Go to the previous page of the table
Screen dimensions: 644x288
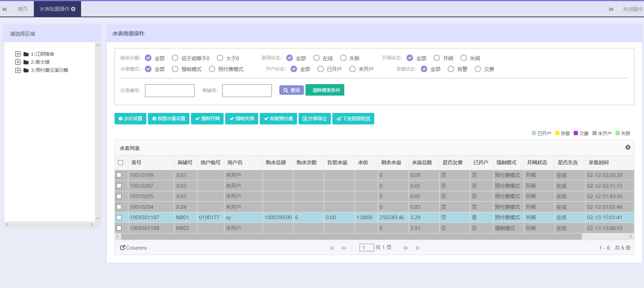[344, 248]
